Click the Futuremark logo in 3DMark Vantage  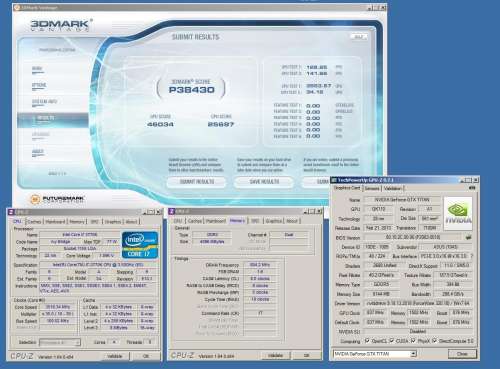57,199
